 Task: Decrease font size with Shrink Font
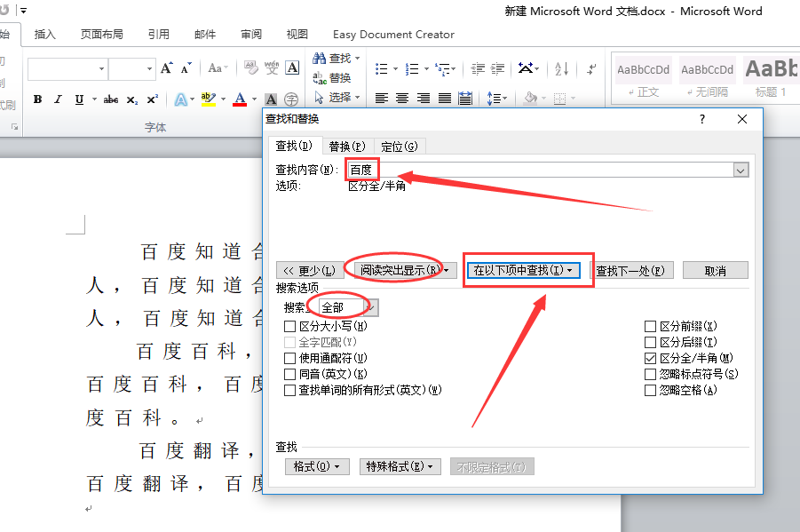[186, 67]
